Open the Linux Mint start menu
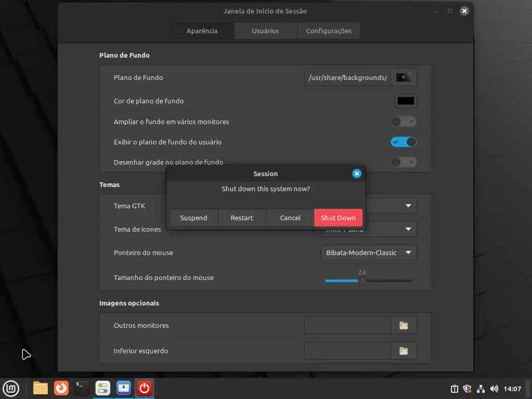 [x=11, y=389]
